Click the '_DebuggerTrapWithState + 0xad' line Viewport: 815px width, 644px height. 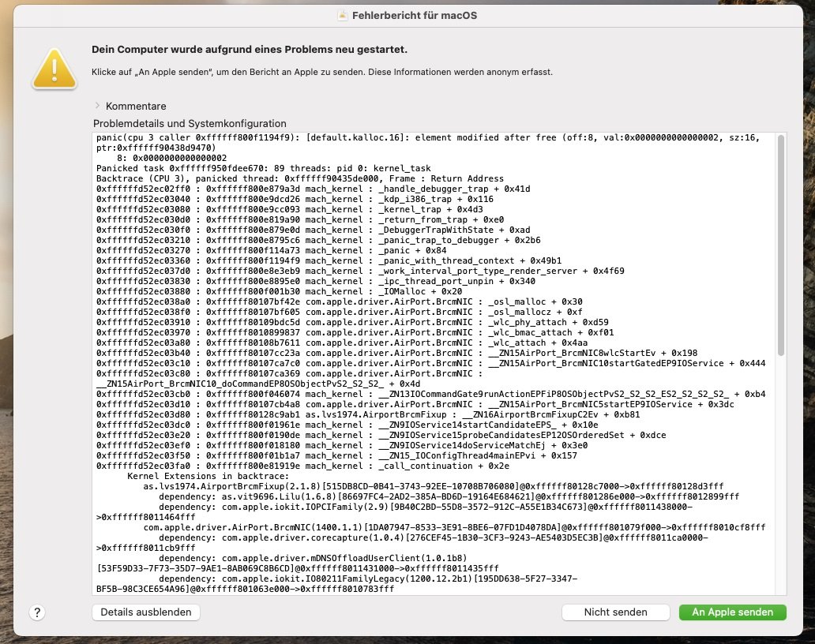click(313, 230)
